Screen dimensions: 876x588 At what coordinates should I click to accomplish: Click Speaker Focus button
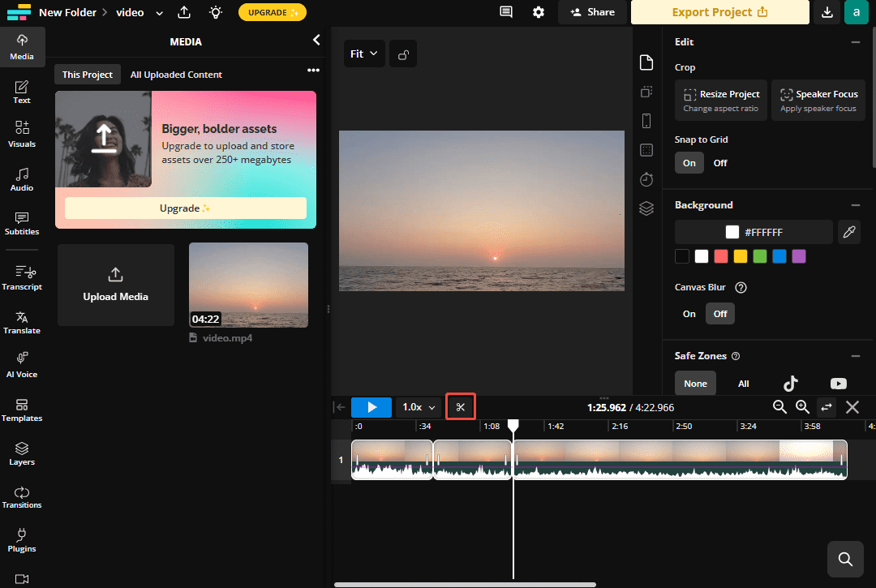tap(818, 101)
